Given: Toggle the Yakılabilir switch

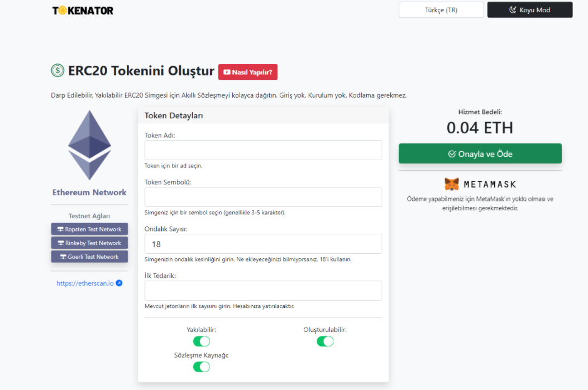Looking at the screenshot, I should point(202,341).
